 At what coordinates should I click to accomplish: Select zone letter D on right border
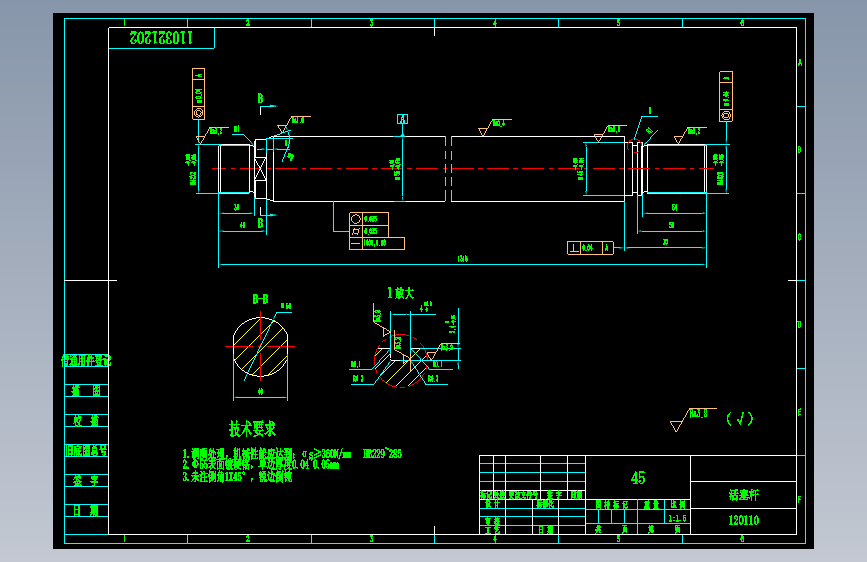(800, 325)
